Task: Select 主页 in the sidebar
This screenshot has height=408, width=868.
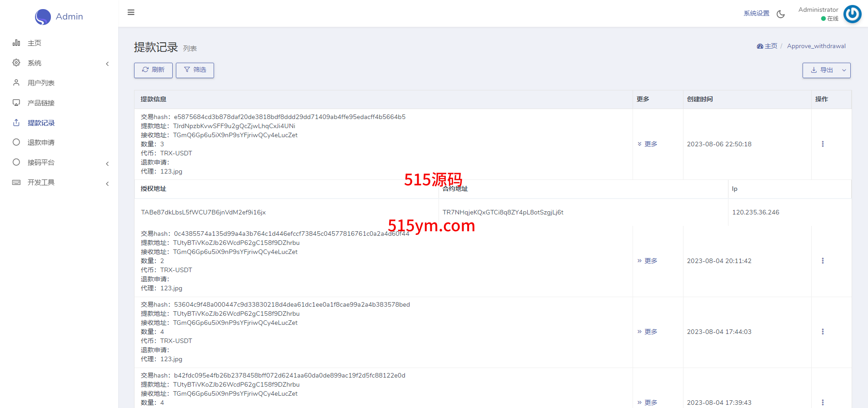Action: click(x=35, y=43)
